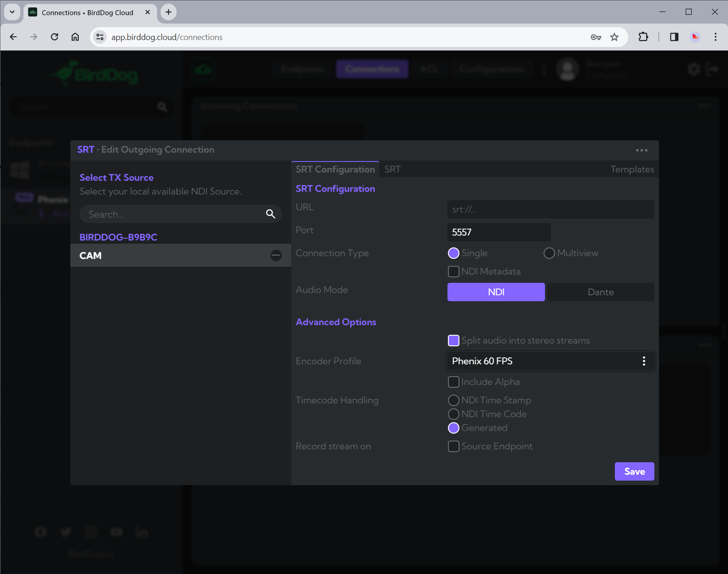
Task: Switch to SRT Configuration tab
Action: point(335,169)
